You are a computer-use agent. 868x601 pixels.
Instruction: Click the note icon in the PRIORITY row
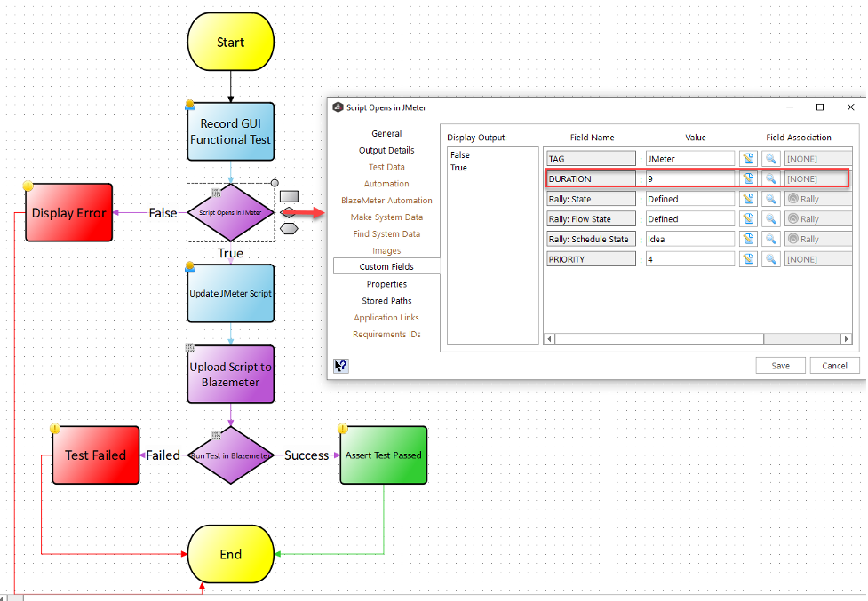(748, 259)
